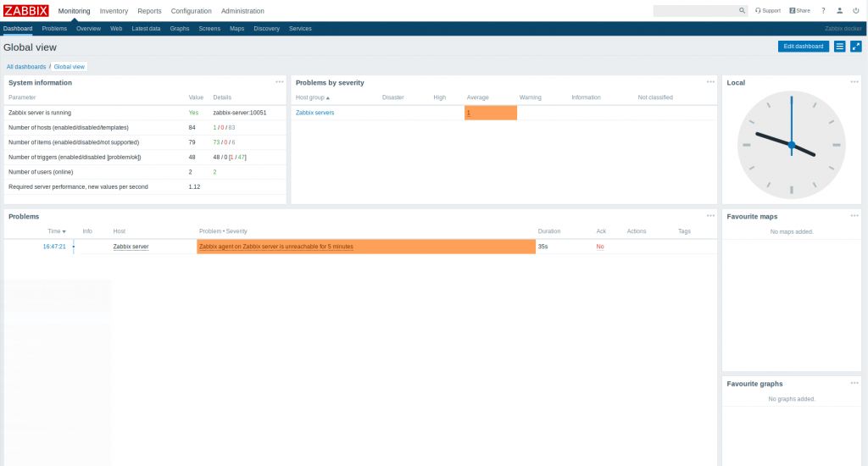Open Problems by severity widget options menu

pos(710,82)
